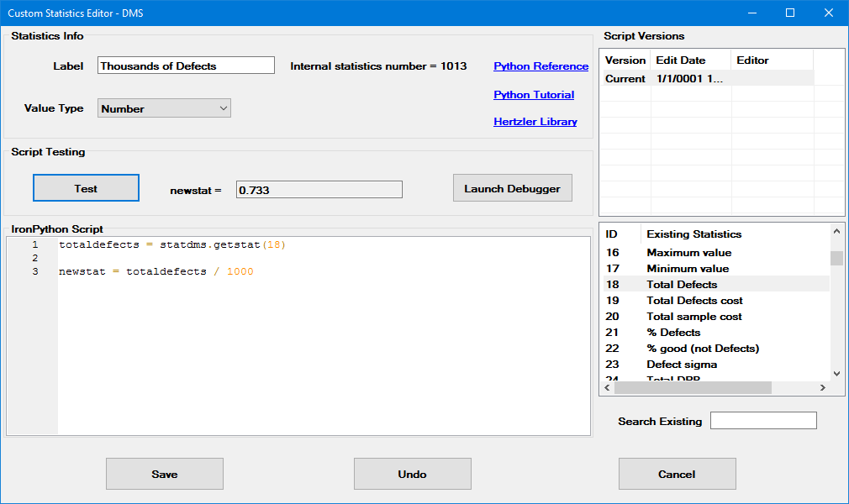Open the Python Reference link
Viewport: 849px width, 504px height.
point(541,66)
